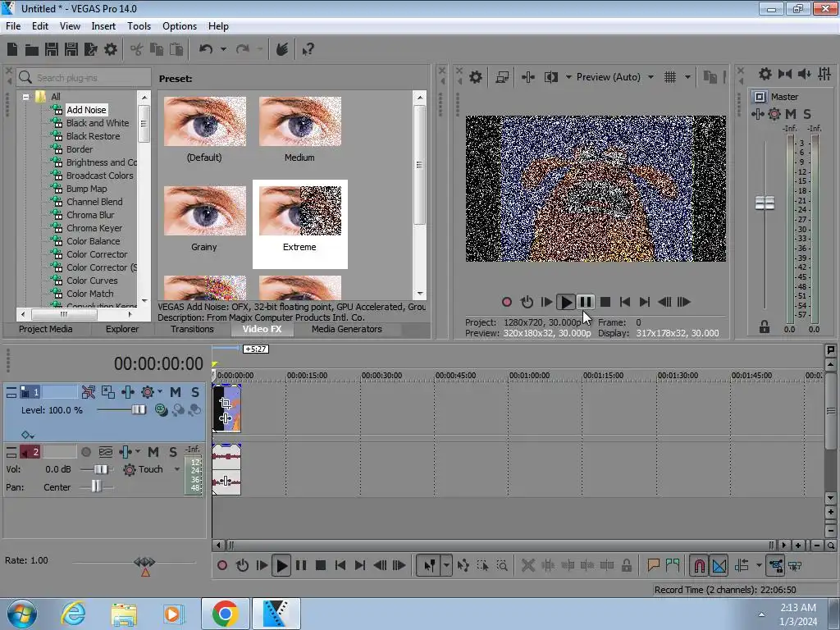Open Auto Ripple dropdown arrow

coord(759,565)
